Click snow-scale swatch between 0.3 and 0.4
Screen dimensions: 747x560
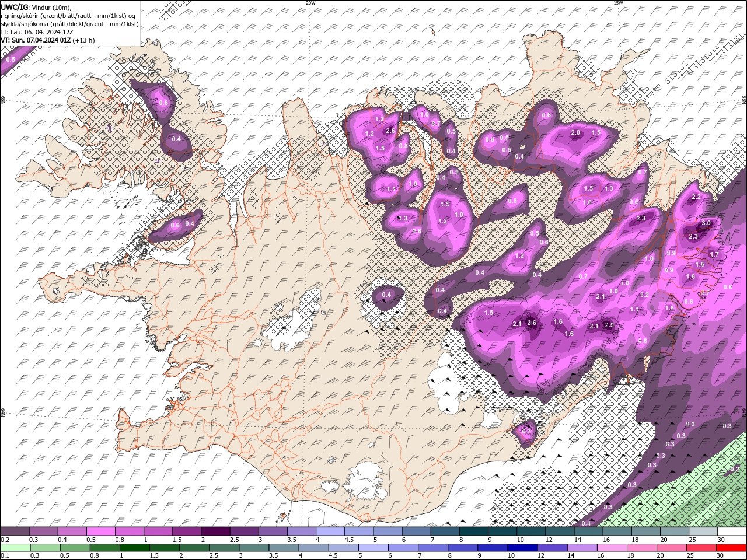click(43, 531)
